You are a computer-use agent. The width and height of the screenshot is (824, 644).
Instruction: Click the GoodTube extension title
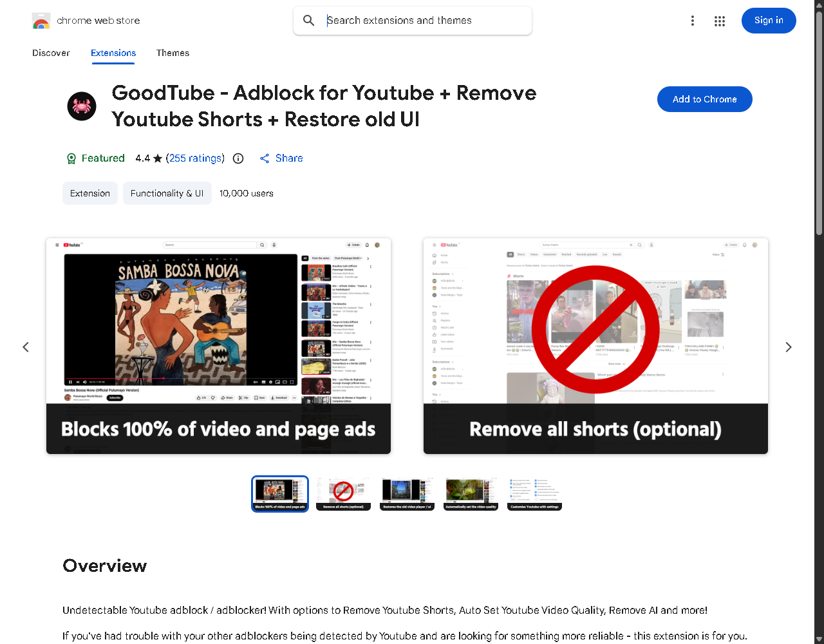point(324,106)
